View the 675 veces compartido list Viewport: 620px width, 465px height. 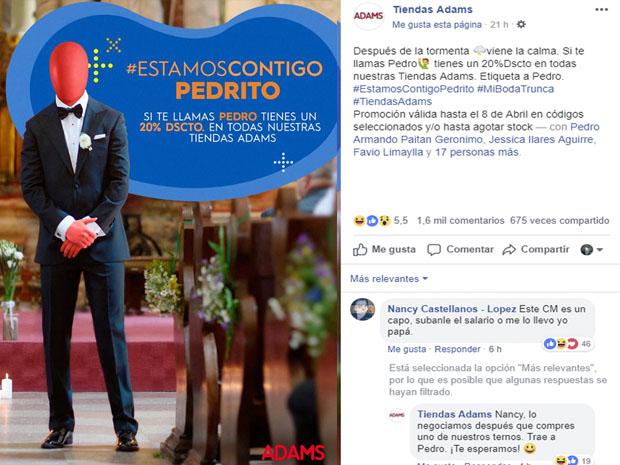[x=559, y=220]
